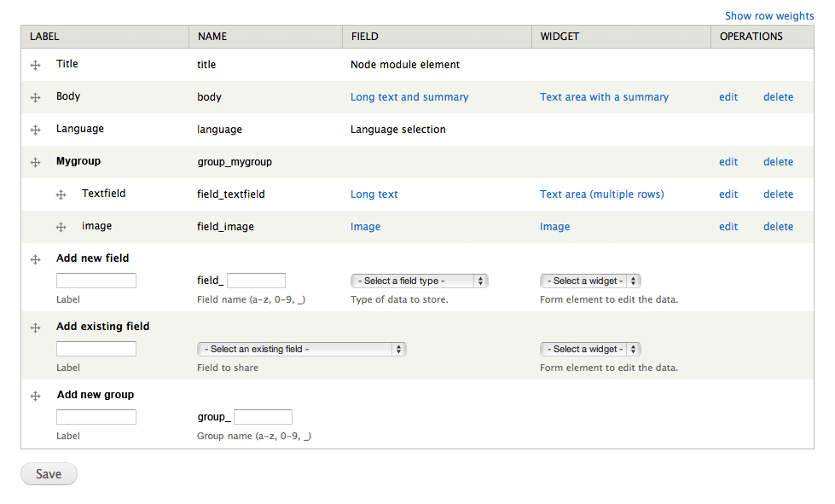Grab the image row reorder handle
This screenshot has width=835, height=504.
pyautogui.click(x=61, y=227)
